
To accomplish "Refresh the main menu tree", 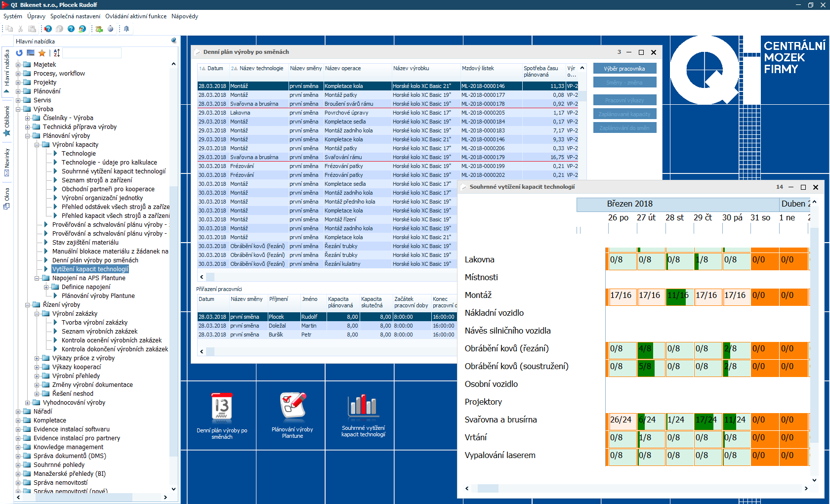I will (x=19, y=53).
